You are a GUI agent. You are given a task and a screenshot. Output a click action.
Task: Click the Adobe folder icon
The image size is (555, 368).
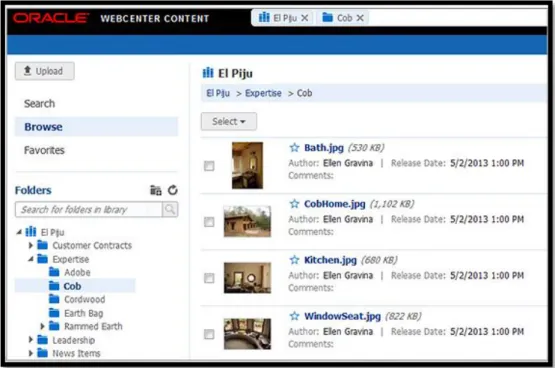pos(54,272)
